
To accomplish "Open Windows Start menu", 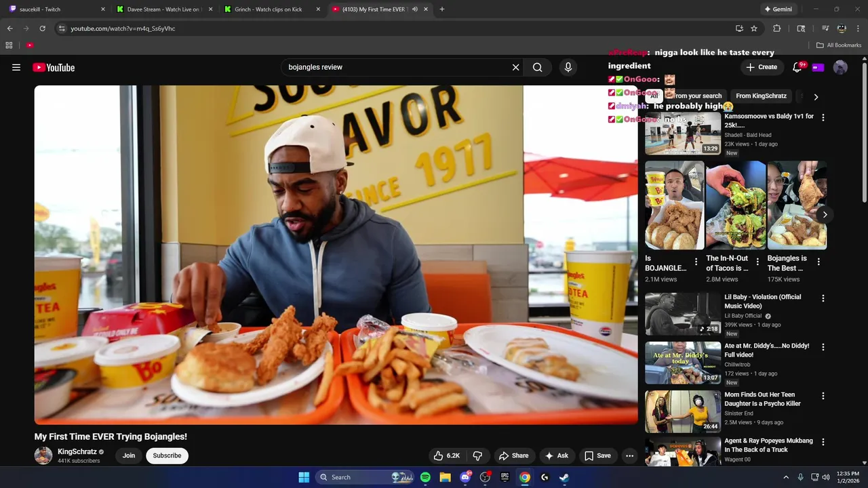I will (x=304, y=477).
